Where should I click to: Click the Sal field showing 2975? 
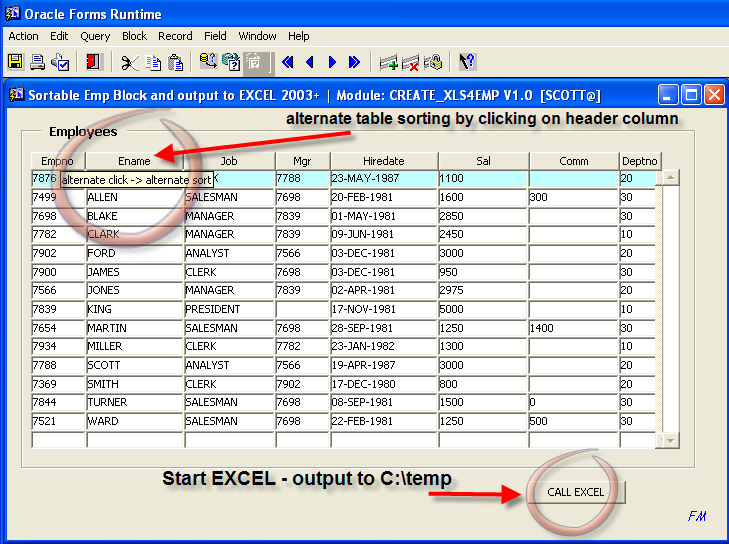pos(483,290)
